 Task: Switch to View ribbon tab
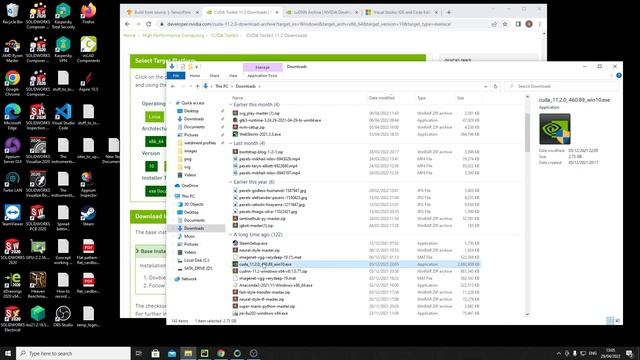233,76
